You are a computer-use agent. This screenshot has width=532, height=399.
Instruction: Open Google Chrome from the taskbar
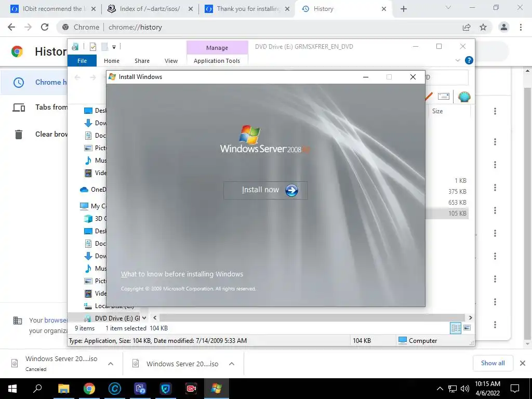coord(89,389)
